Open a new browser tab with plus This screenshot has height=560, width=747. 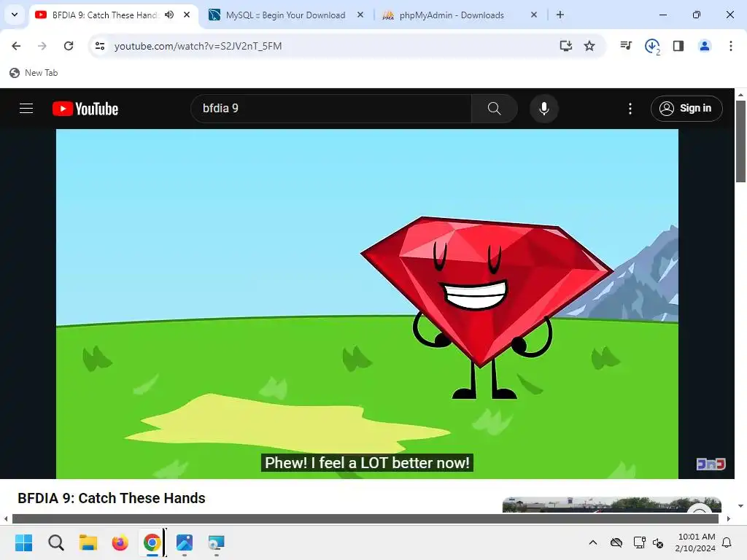(x=560, y=15)
